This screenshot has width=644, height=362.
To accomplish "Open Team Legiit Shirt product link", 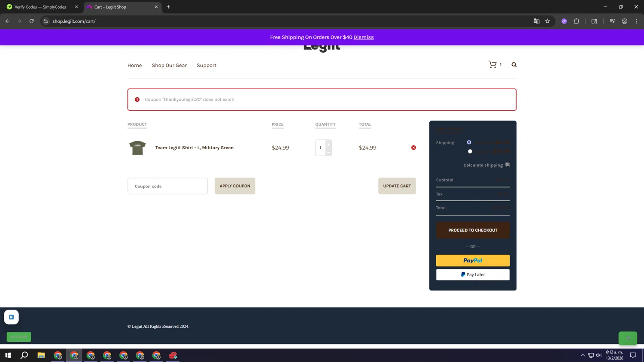I will (194, 148).
